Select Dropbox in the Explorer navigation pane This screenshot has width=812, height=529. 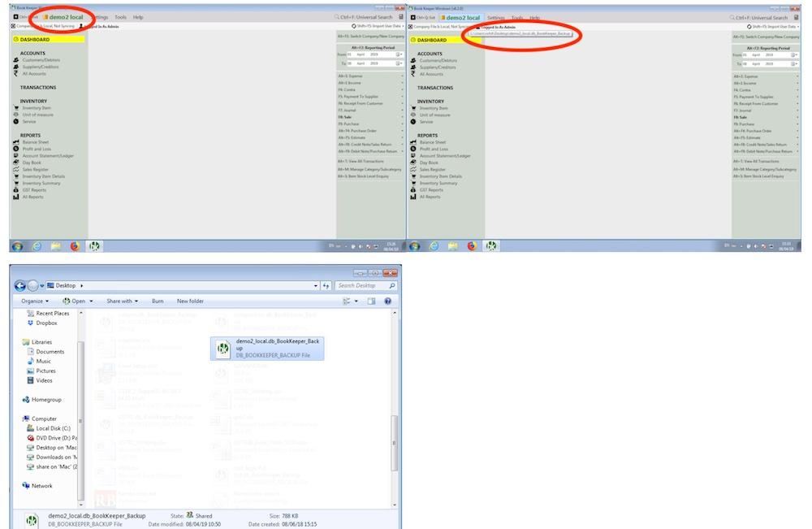pos(46,323)
